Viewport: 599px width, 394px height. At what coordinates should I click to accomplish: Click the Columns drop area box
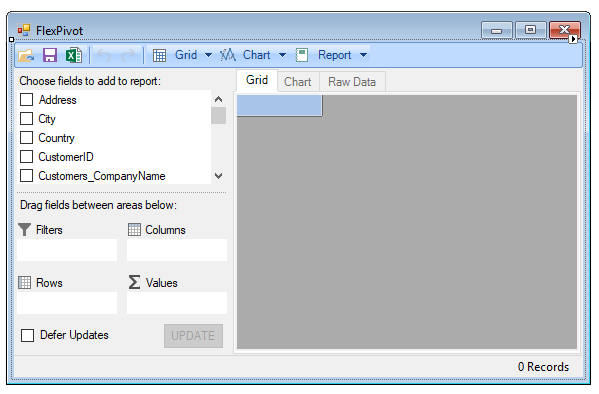177,250
